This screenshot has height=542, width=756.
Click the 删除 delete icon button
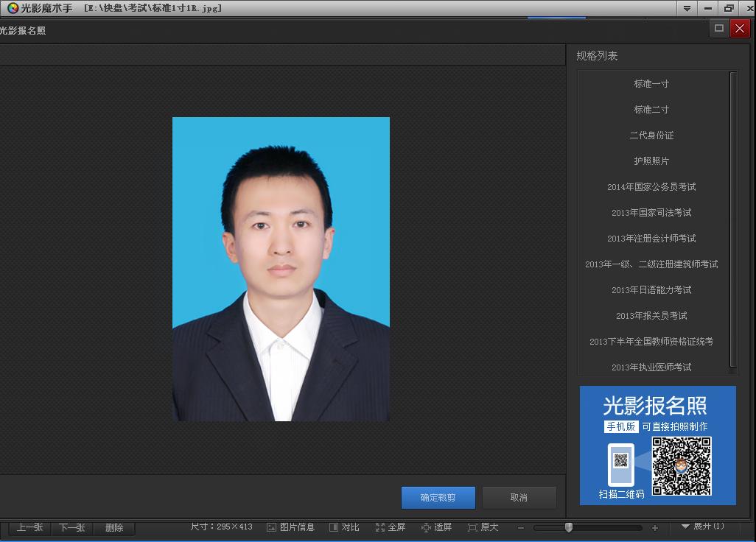coord(114,527)
